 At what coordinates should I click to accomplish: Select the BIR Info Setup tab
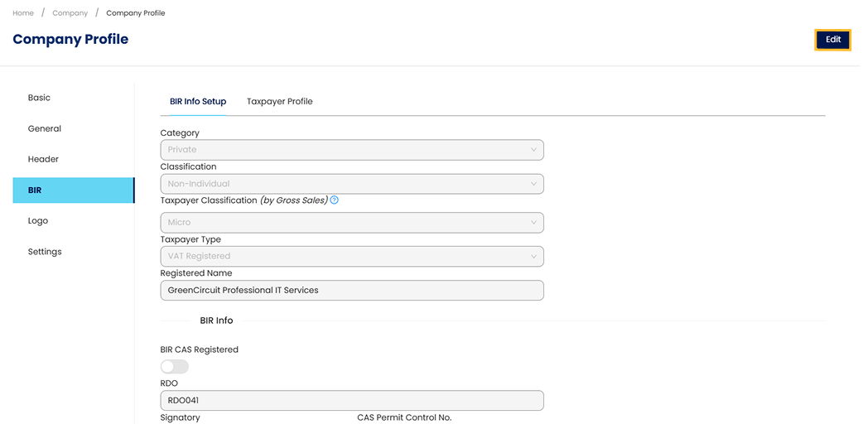pos(198,101)
